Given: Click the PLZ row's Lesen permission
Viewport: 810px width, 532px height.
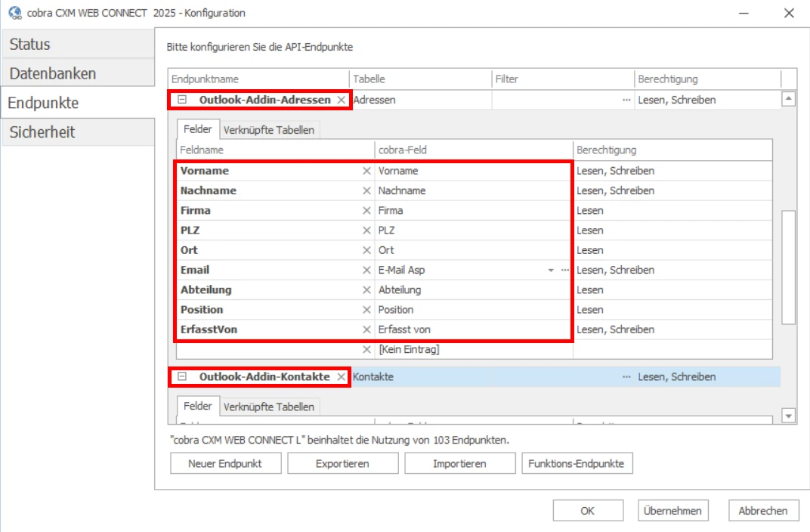Looking at the screenshot, I should click(672, 230).
